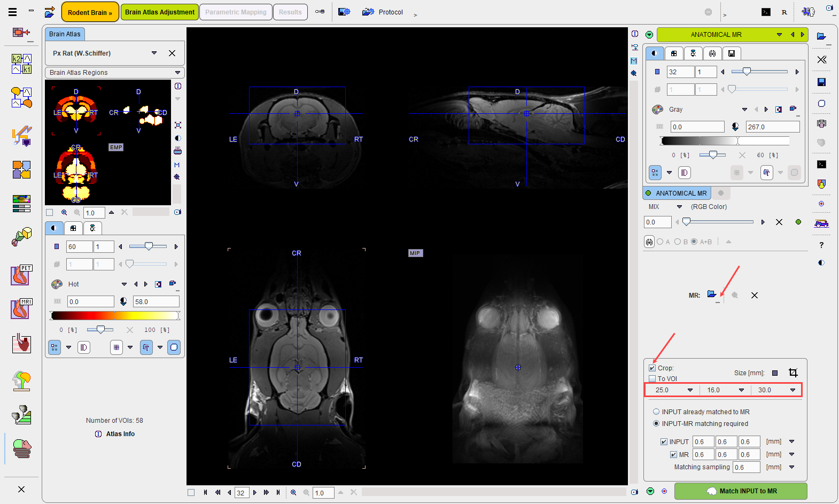Select the Brain Atlas tab
The image size is (839, 504).
click(x=65, y=34)
